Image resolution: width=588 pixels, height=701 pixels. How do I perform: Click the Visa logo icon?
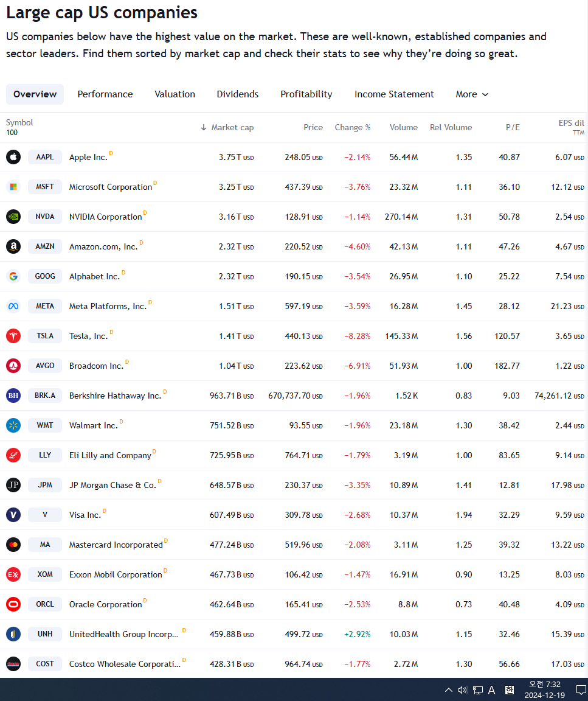click(13, 515)
